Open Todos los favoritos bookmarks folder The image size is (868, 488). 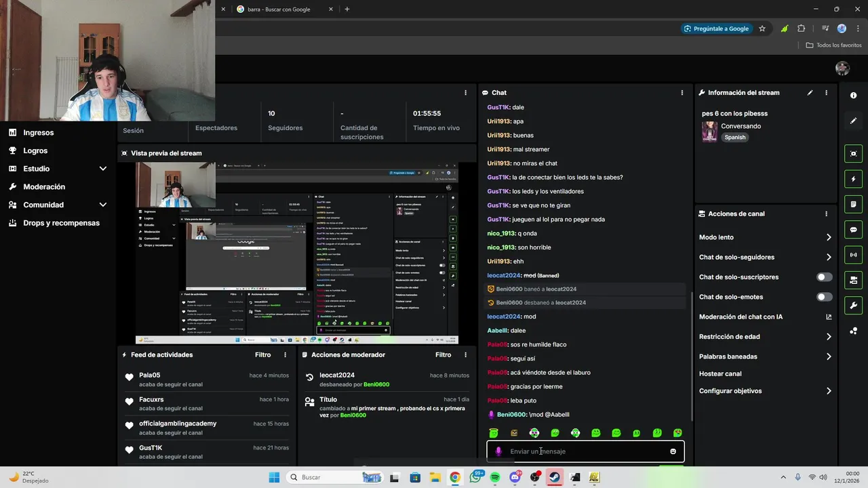[x=833, y=45]
